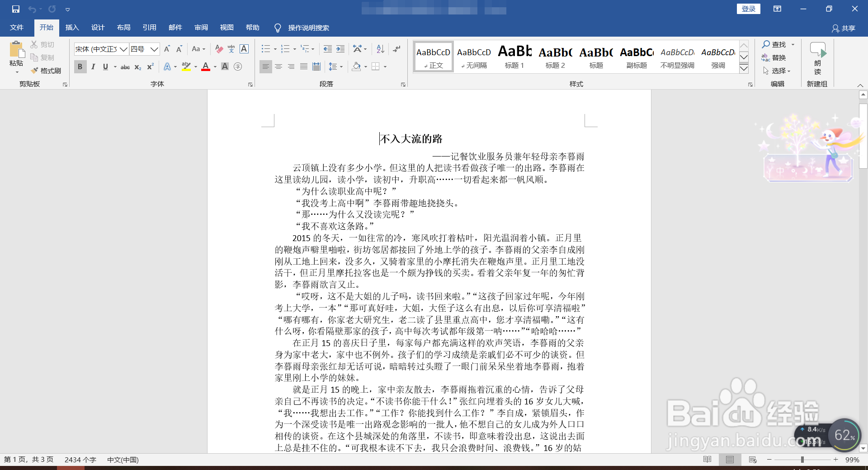Switch to the References (引用) tab
868x470 pixels.
pyautogui.click(x=149, y=28)
